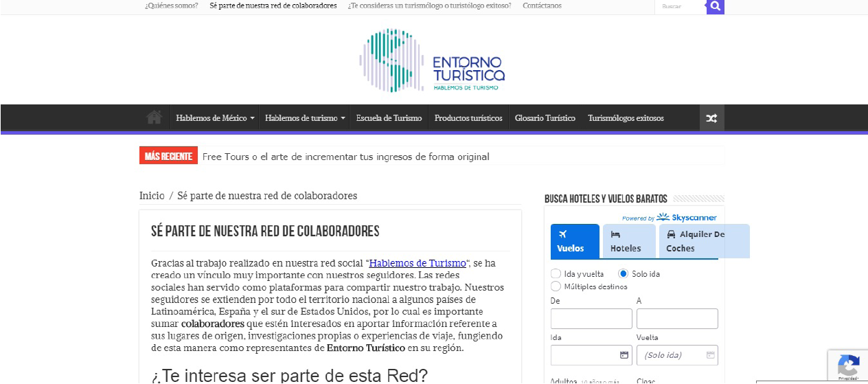Click calendar icon in Vuelta field
Screen dimensions: 868x384
(710, 355)
